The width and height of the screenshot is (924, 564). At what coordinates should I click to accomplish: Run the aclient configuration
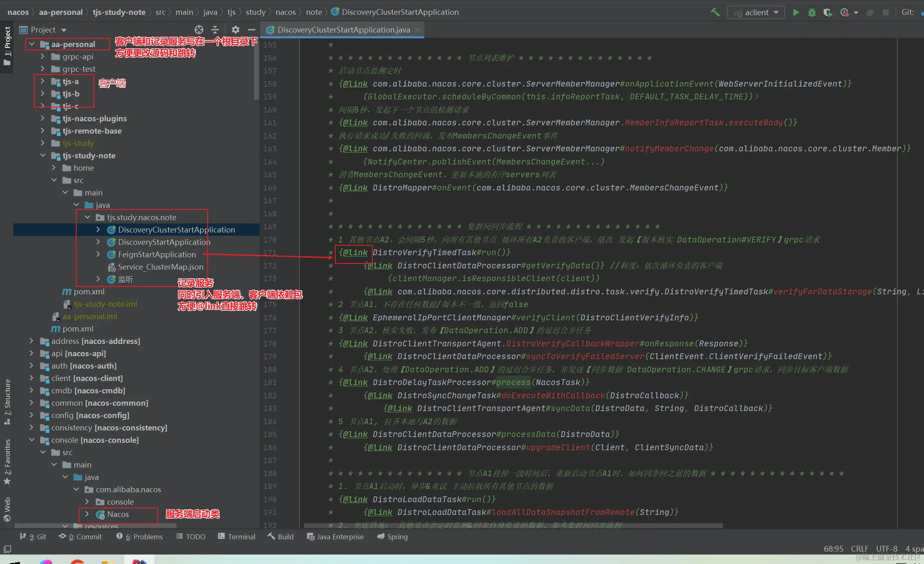[x=796, y=12]
